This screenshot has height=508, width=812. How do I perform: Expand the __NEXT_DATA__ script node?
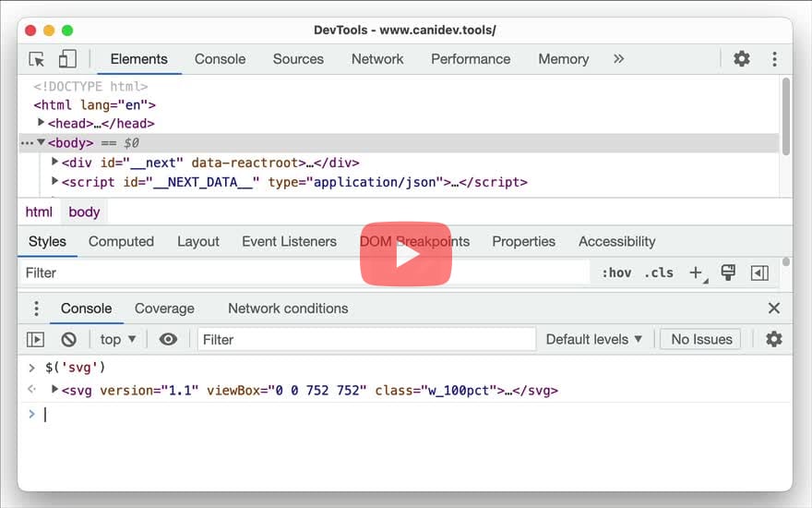click(54, 181)
